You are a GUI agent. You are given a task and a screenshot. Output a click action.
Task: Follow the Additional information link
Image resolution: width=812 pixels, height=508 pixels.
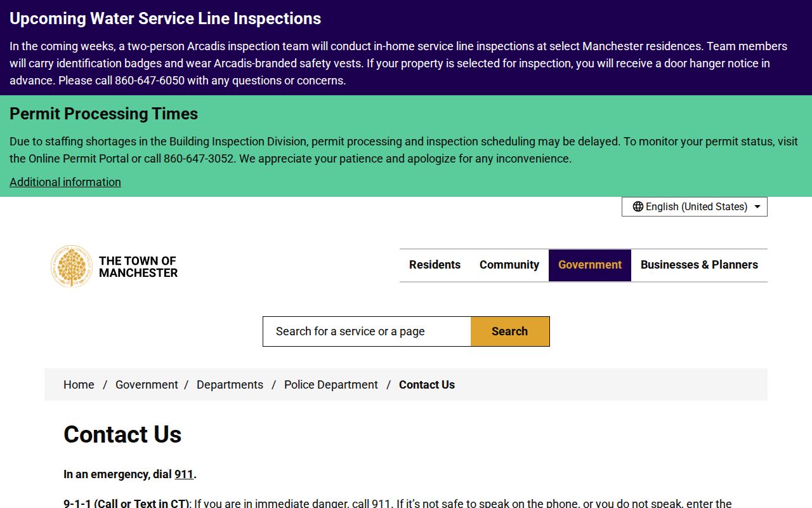pyautogui.click(x=65, y=182)
